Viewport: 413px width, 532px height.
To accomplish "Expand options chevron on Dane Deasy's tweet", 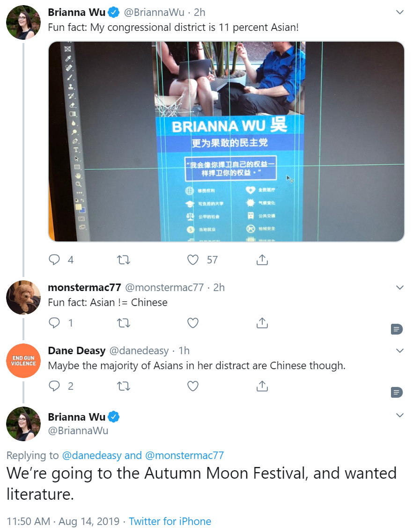I will (x=400, y=350).
